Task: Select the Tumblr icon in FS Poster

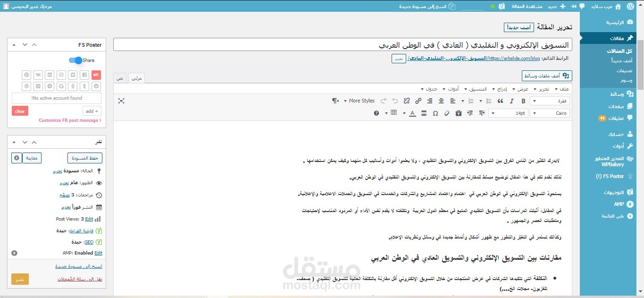Action: [84, 86]
